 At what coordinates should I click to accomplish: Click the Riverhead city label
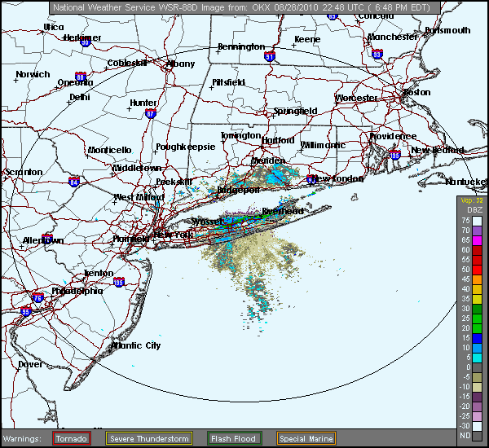coord(283,211)
